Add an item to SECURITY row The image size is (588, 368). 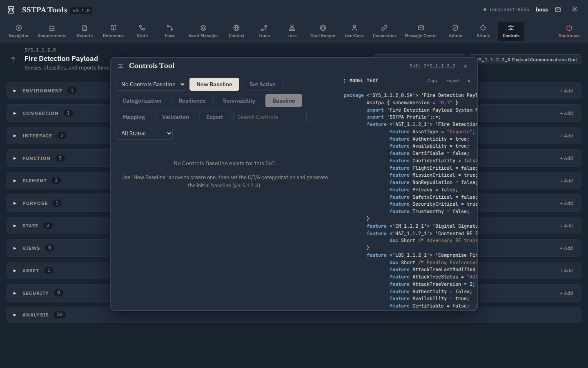click(x=566, y=293)
